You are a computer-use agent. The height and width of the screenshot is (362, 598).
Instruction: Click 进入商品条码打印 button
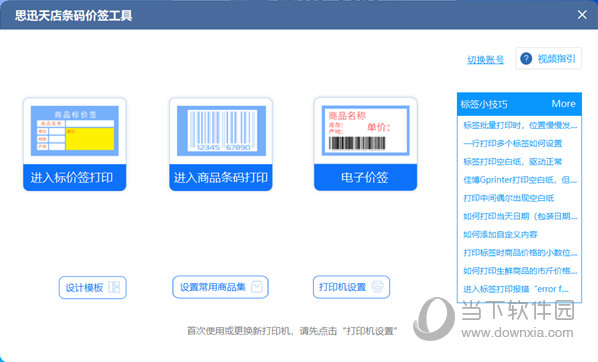tap(221, 177)
